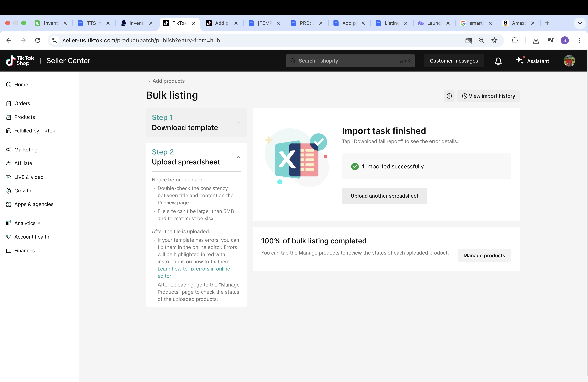This screenshot has width=588, height=382.
Task: Collapse Step 2 Upload spreadsheet section
Action: [x=238, y=157]
